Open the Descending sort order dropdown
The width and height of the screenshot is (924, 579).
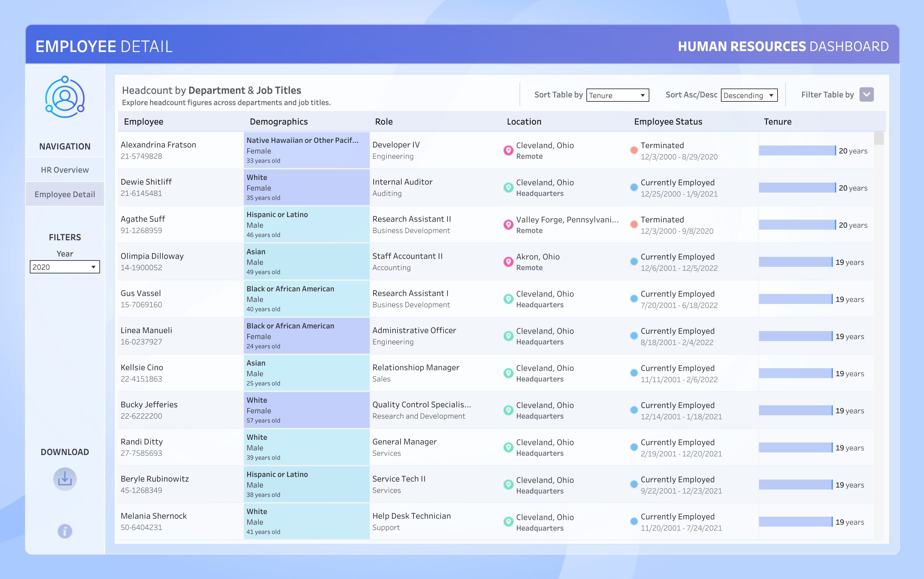[749, 95]
